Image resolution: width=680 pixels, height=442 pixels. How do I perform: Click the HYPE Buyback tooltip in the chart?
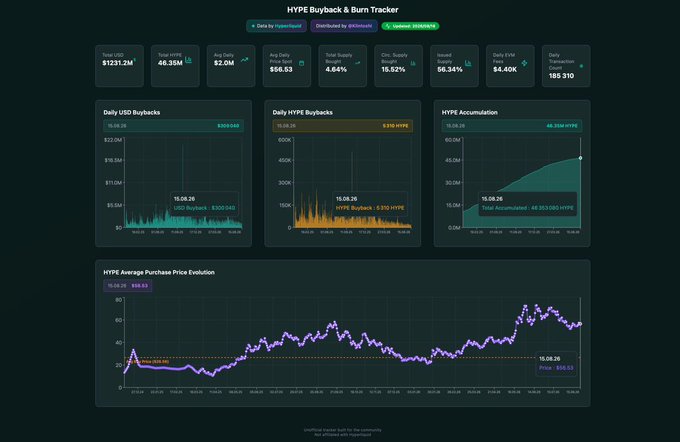pyautogui.click(x=370, y=203)
